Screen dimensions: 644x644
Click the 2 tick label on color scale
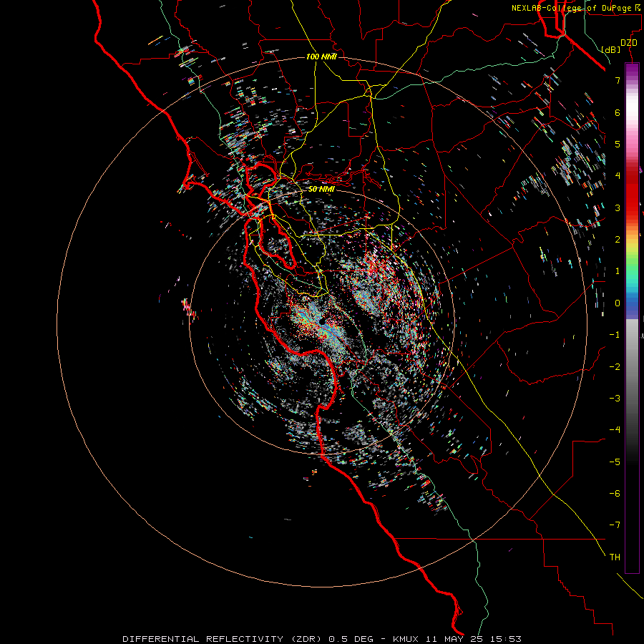click(x=618, y=240)
